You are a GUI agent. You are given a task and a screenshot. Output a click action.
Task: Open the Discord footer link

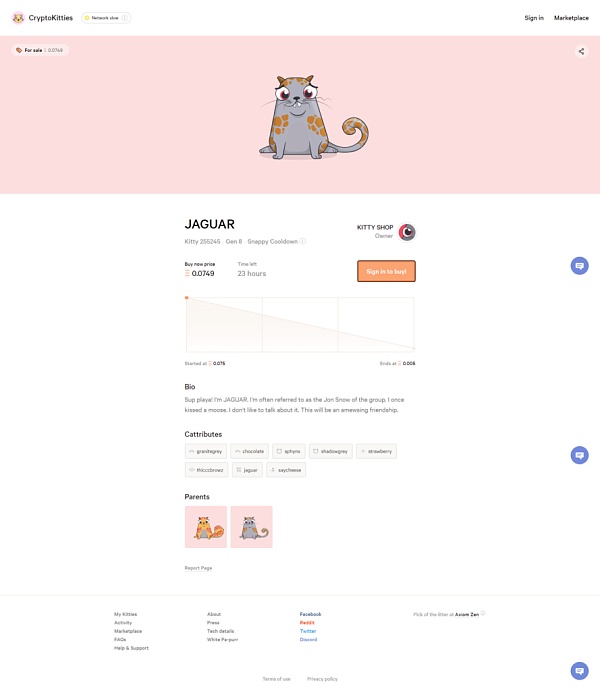coord(308,639)
